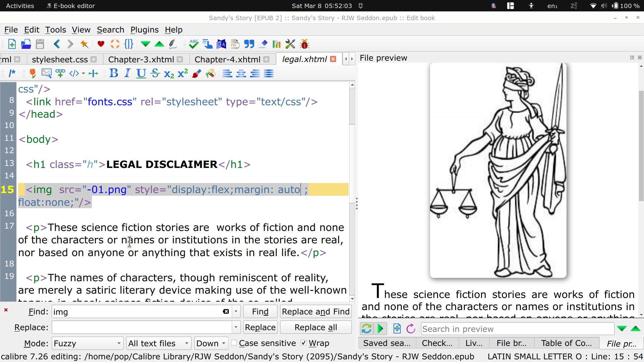Image resolution: width=644 pixels, height=362 pixels.
Task: Toggle bold formatting
Action: (x=114, y=73)
